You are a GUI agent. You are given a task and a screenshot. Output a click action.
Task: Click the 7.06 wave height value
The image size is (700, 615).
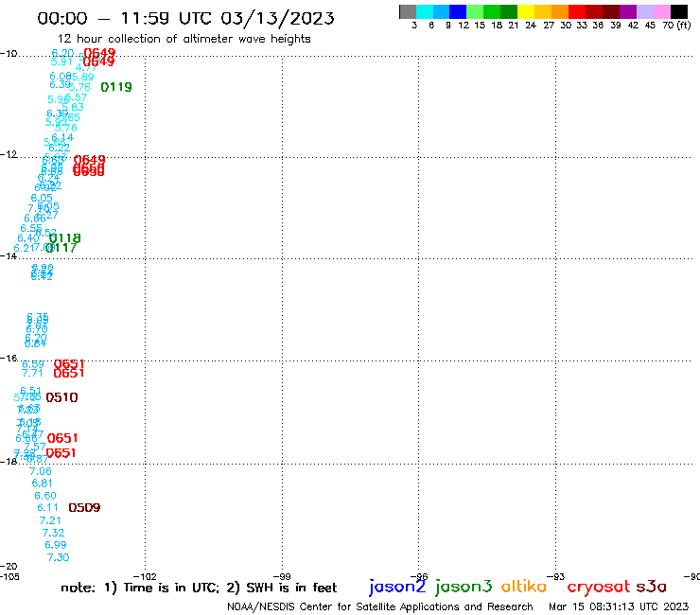[40, 471]
